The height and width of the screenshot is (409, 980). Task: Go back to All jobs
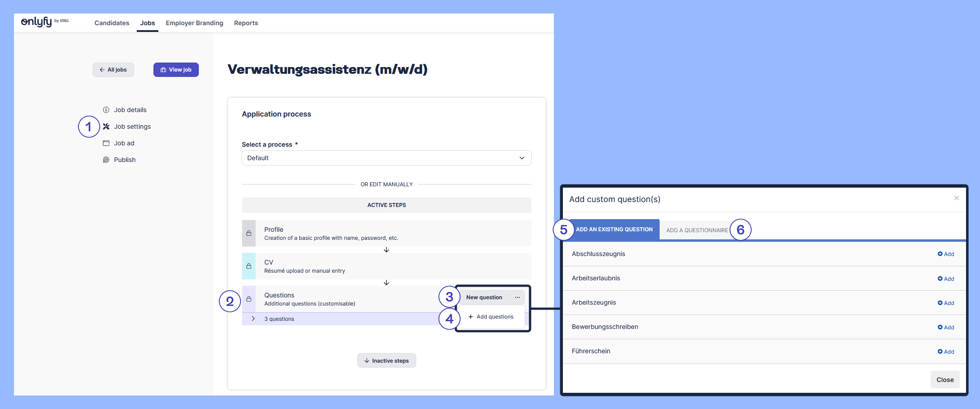tap(113, 70)
